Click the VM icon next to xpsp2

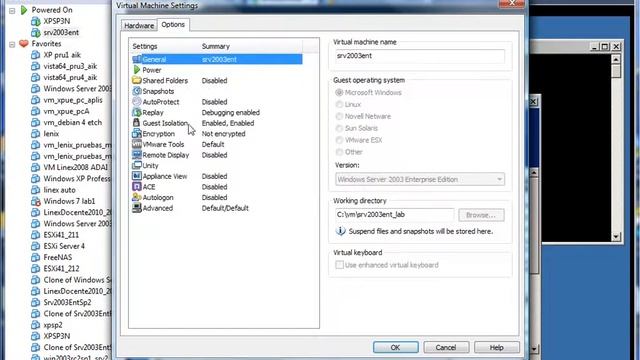pos(36,325)
